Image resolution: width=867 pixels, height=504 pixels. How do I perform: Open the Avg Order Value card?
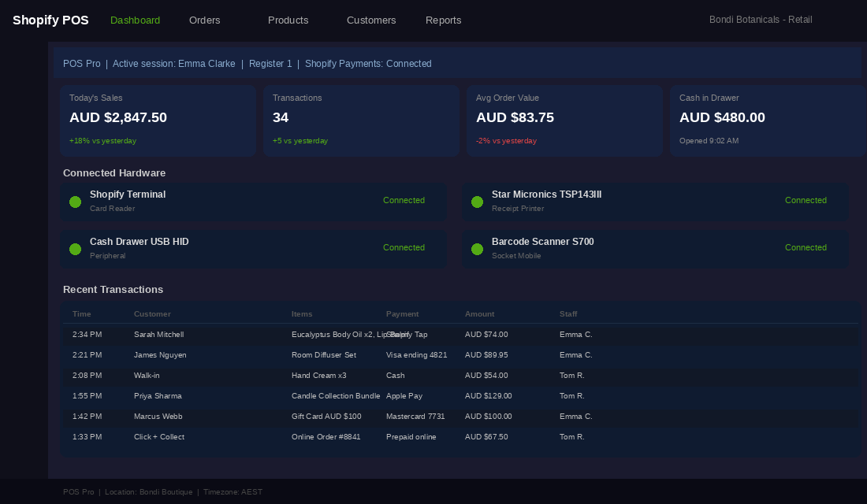pos(564,120)
